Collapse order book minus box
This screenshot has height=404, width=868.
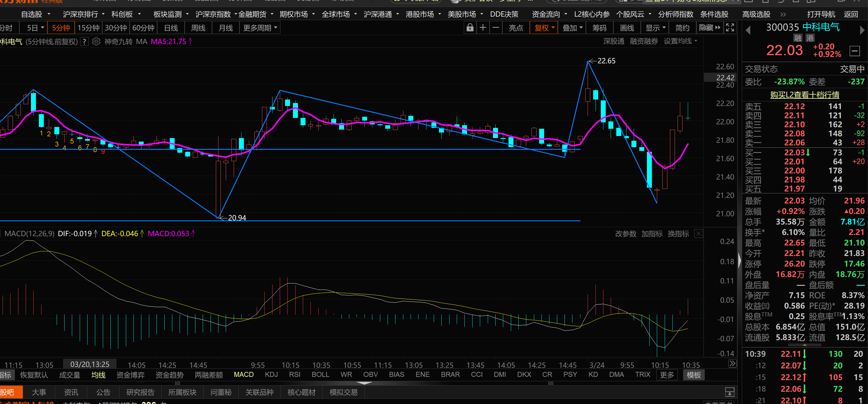click(x=855, y=51)
